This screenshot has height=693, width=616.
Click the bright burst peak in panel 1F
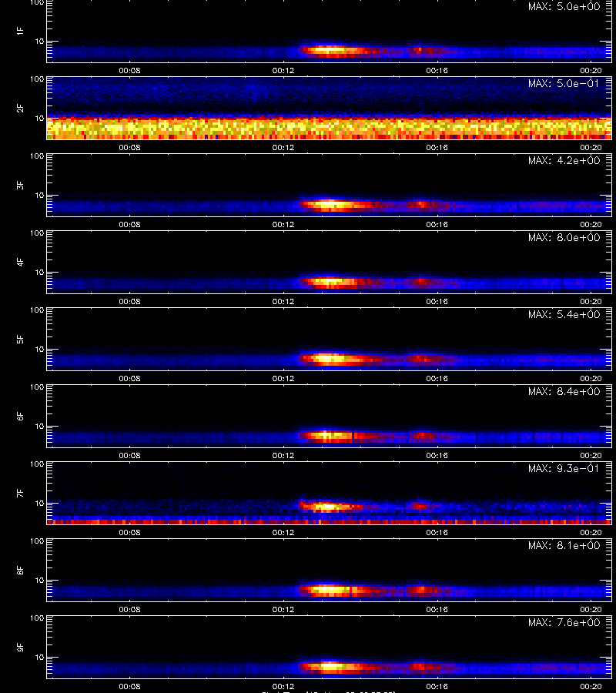[x=330, y=50]
